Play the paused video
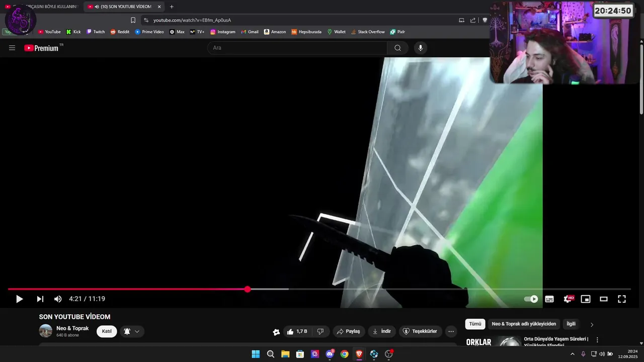 (x=19, y=299)
